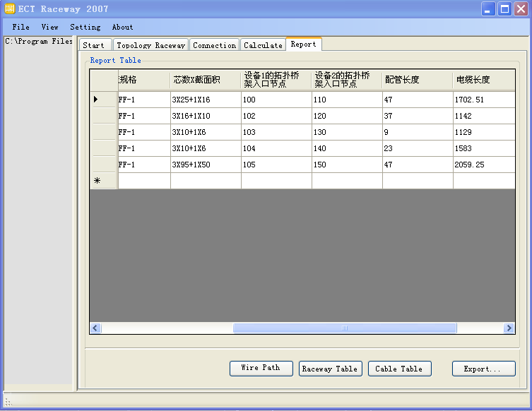Click cable length cell 1702.51

pyautogui.click(x=484, y=100)
